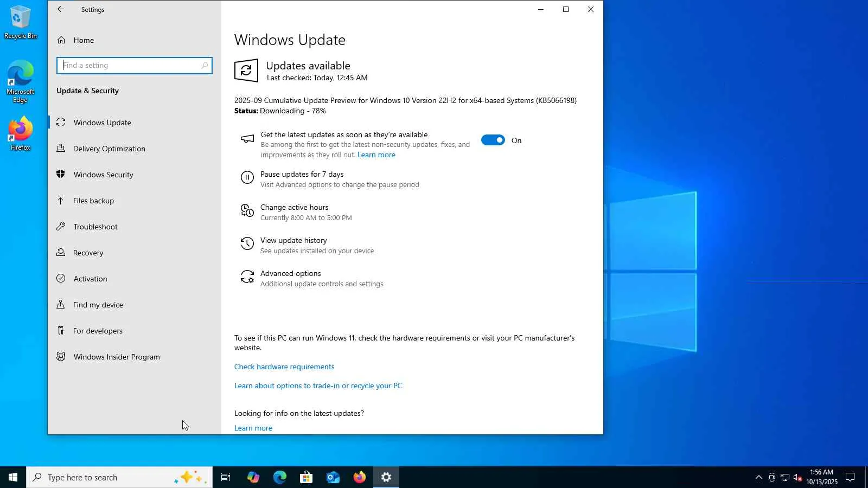The width and height of the screenshot is (868, 488).
Task: Click the Meet Now camera tray icon
Action: coord(772,478)
